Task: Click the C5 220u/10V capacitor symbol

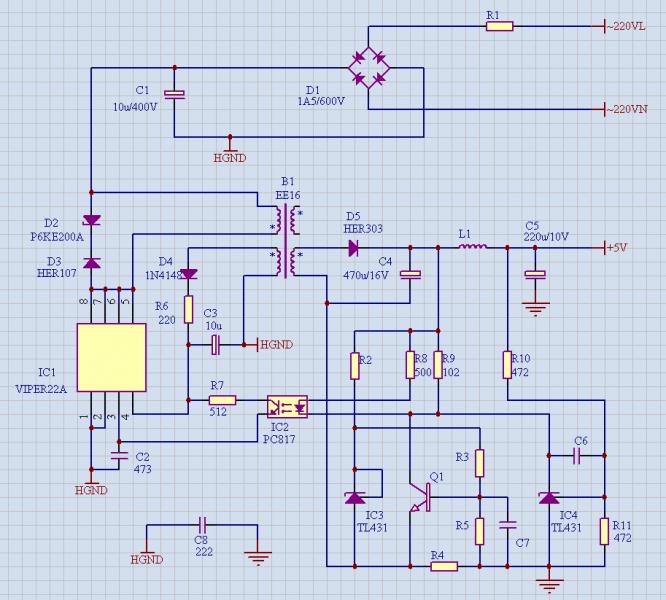Action: coord(535,274)
